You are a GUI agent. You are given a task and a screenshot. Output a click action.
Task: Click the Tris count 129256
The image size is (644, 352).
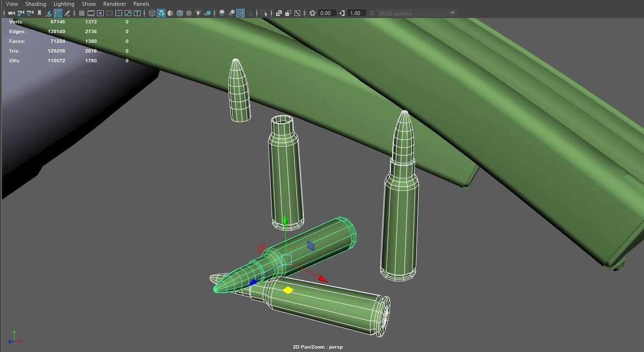[56, 51]
